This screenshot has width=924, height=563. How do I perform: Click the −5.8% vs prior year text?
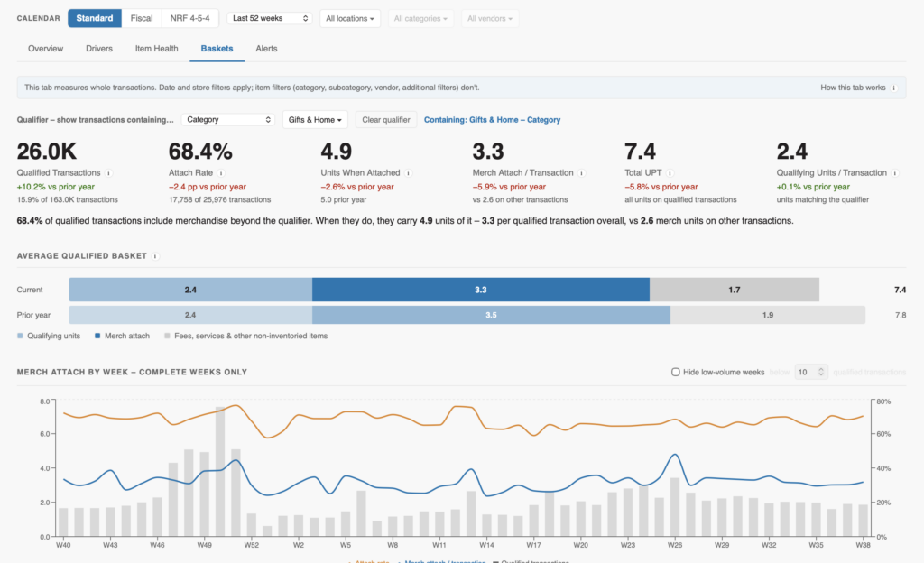661,188
